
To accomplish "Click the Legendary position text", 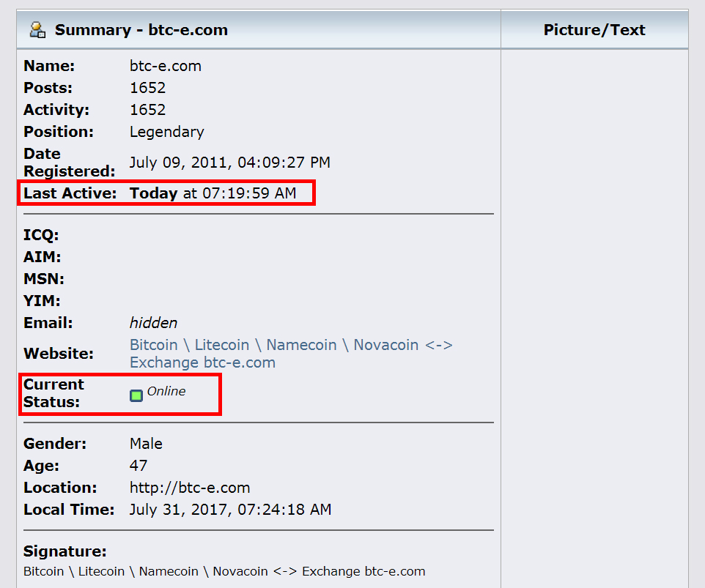I will pyautogui.click(x=166, y=132).
